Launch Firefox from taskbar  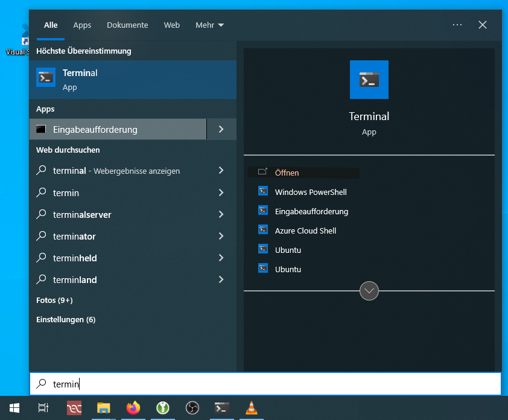click(133, 408)
